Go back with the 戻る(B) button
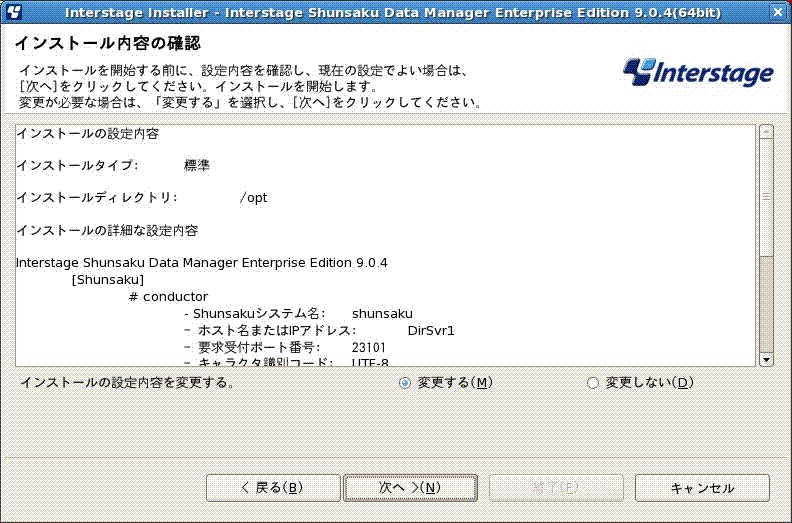 pyautogui.click(x=273, y=488)
